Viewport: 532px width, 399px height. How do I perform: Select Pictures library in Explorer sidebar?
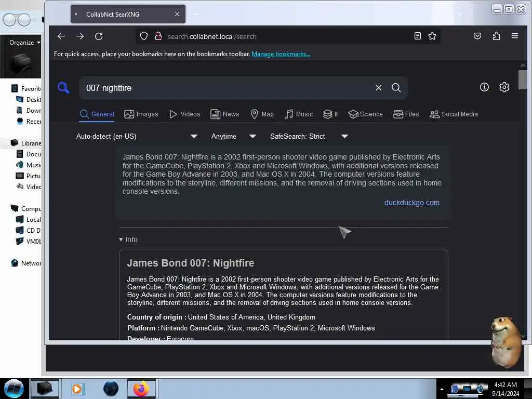click(x=29, y=176)
